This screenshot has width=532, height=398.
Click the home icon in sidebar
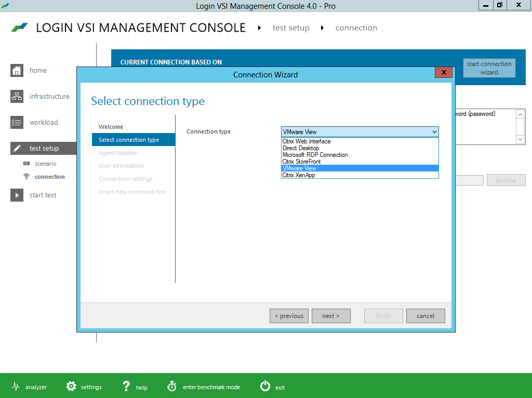coord(17,71)
